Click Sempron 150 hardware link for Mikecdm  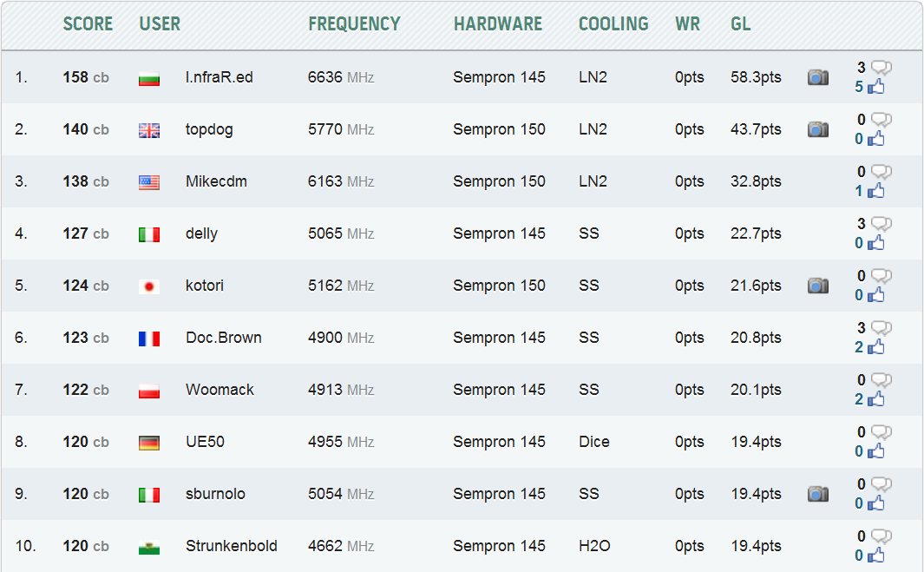point(499,181)
